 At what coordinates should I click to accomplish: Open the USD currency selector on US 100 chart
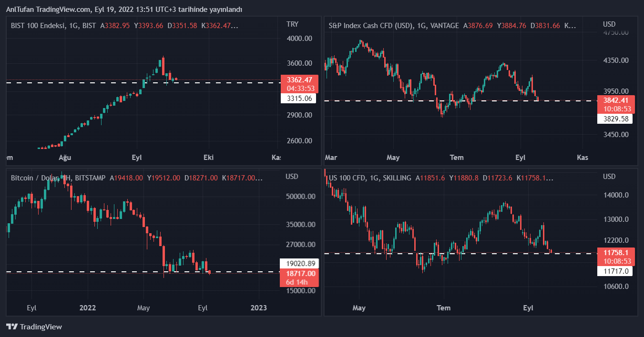tap(609, 177)
